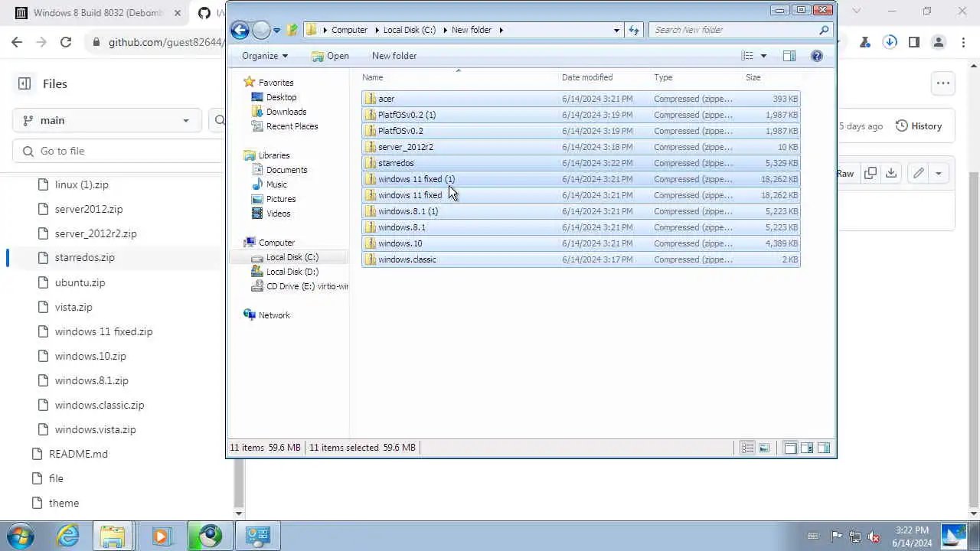
Task: Open the address bar previous locations dropdown
Action: (x=616, y=30)
